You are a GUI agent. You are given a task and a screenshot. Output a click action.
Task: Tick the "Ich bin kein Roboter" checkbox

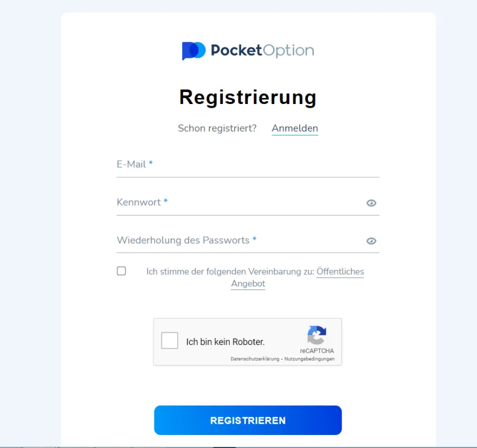coord(170,341)
